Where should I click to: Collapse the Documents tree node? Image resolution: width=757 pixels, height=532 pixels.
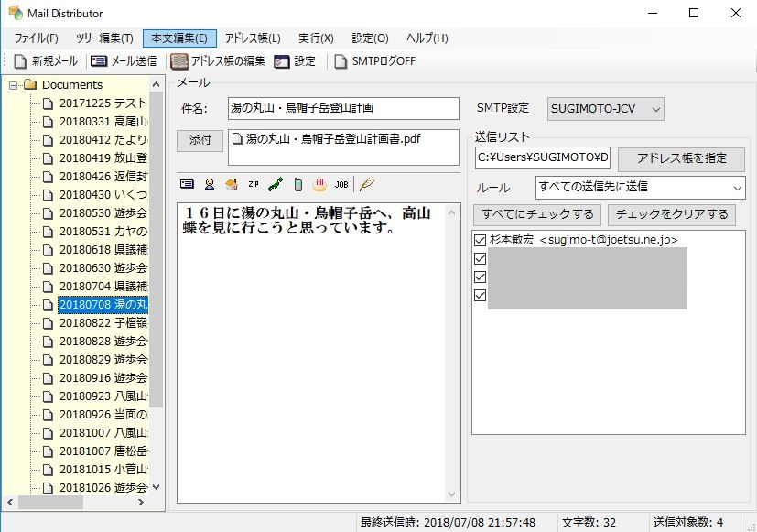(x=13, y=85)
